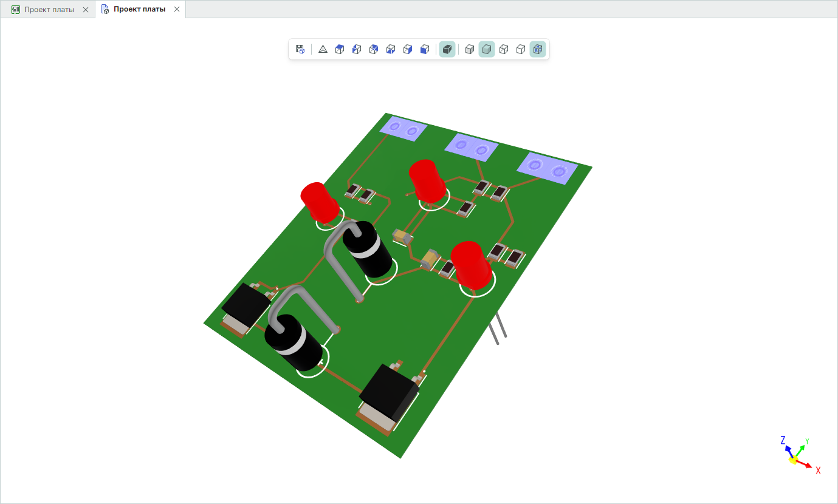Toggle the cube icon with letters on it

click(x=537, y=49)
